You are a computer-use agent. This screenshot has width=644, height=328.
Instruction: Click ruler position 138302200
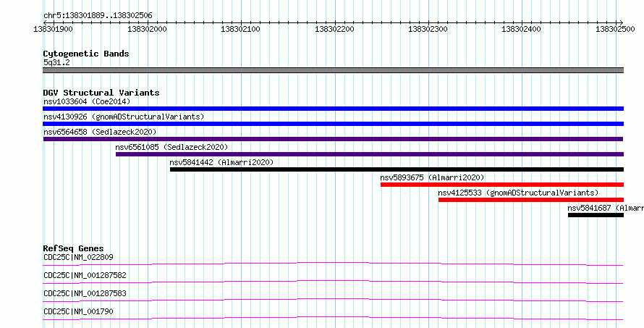[334, 29]
